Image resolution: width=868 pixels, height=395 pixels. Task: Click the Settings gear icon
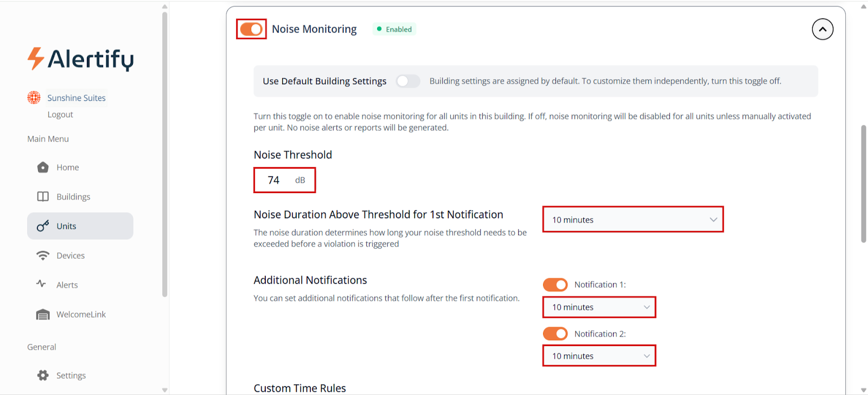pyautogui.click(x=43, y=375)
